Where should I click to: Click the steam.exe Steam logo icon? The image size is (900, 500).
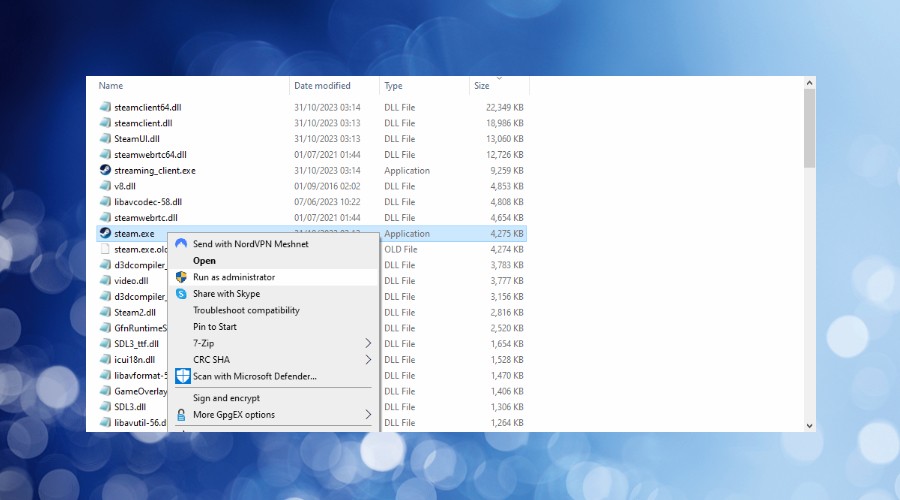click(x=105, y=234)
